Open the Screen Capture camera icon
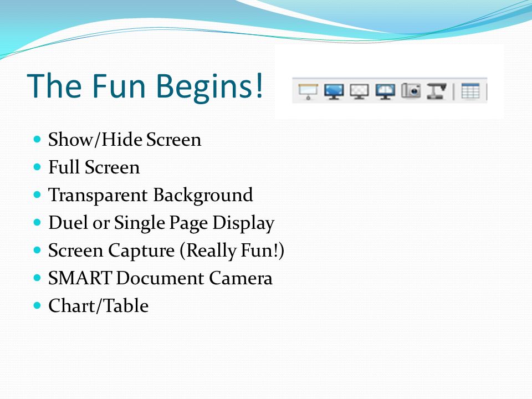Viewport: 532px width, 399px height. coord(411,91)
